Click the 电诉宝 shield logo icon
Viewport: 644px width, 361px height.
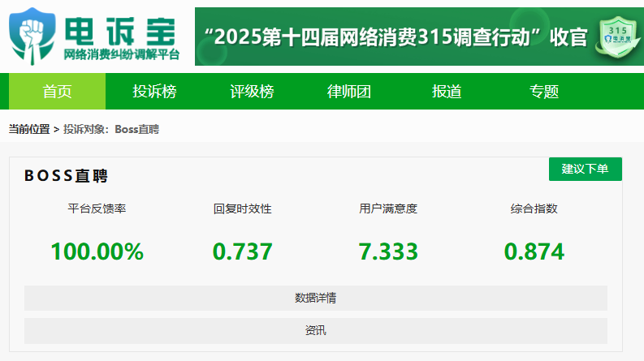[32, 36]
